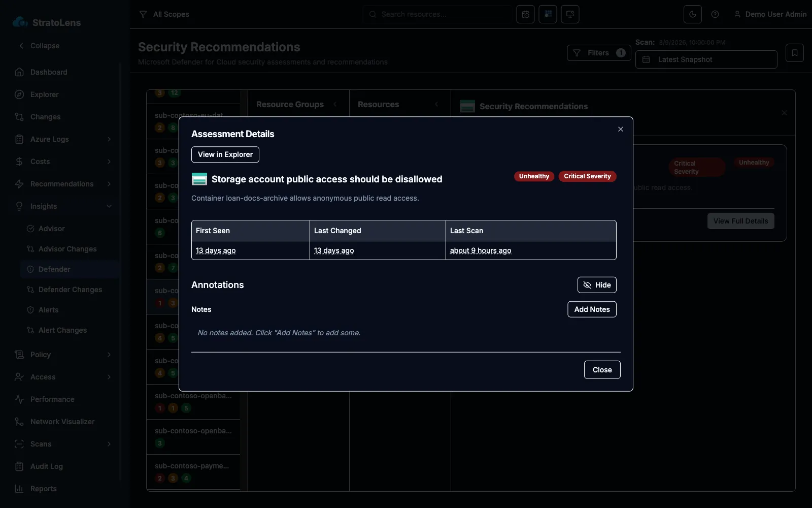Screen dimensions: 812x508
Task: Select sub-contoso-payme... subscription row
Action: coord(193,472)
